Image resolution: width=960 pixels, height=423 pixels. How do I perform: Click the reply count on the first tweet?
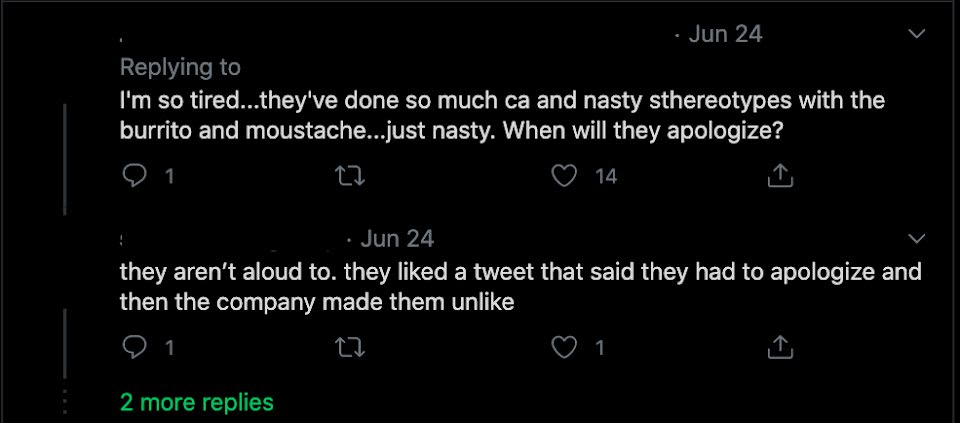[169, 177]
